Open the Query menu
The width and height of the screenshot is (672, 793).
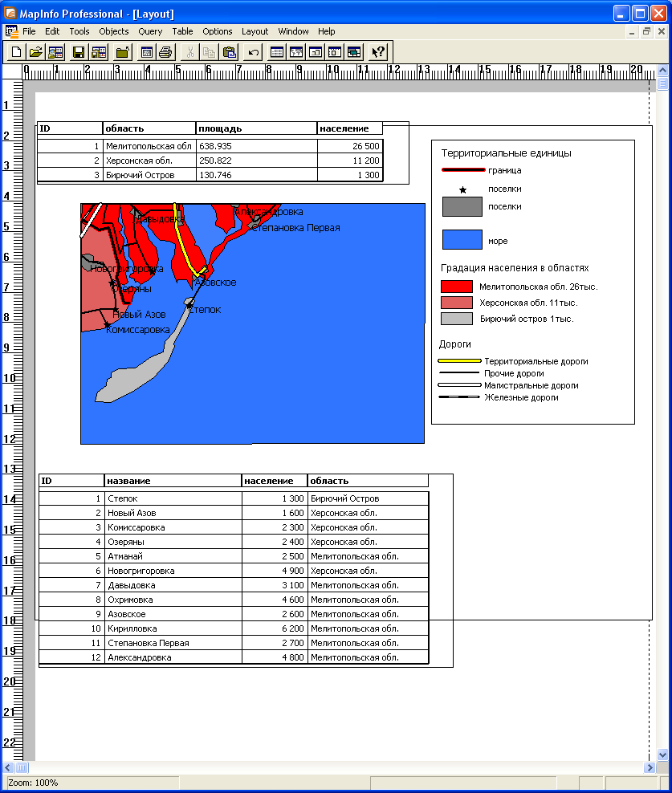tap(150, 31)
